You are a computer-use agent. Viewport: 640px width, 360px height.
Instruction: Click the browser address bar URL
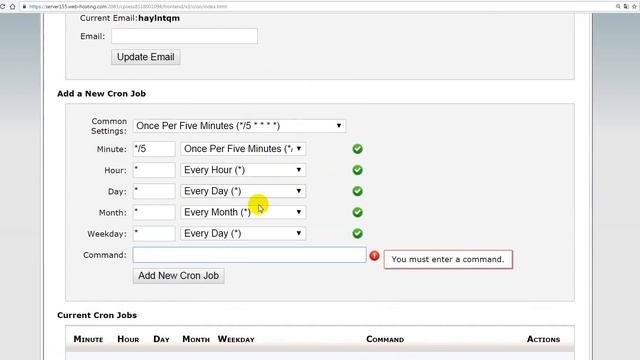tap(128, 7)
